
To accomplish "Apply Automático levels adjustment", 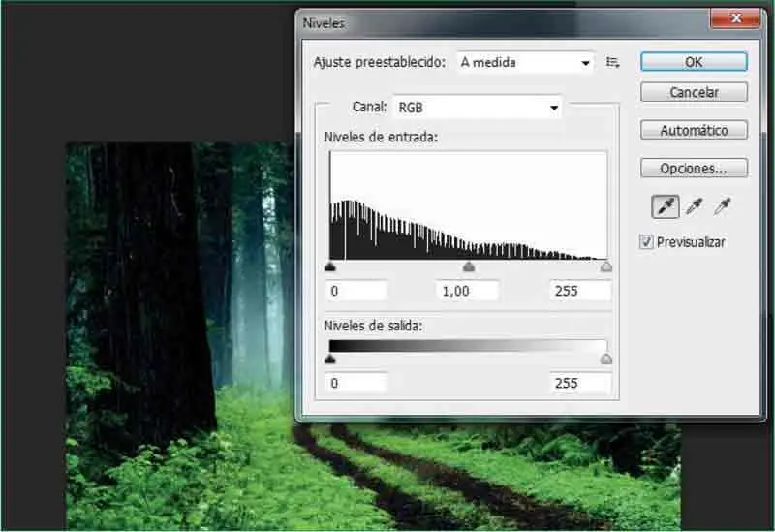I will point(694,130).
